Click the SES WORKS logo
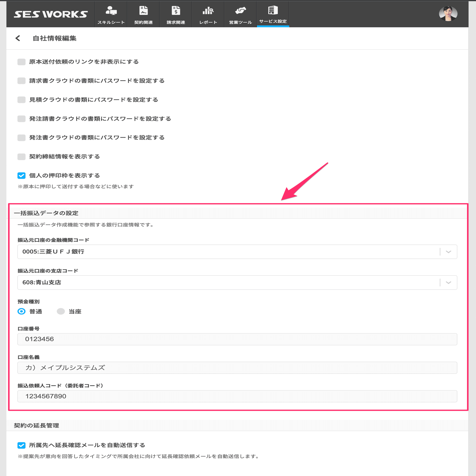476x476 pixels. coord(50,14)
